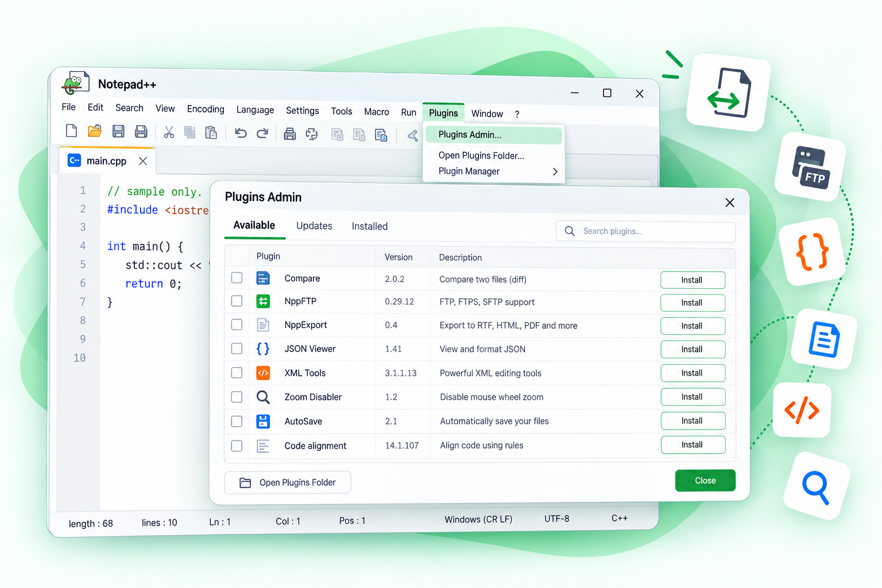The image size is (882, 588).
Task: Click the clipboard Paste toolbar icon
Action: click(x=211, y=133)
